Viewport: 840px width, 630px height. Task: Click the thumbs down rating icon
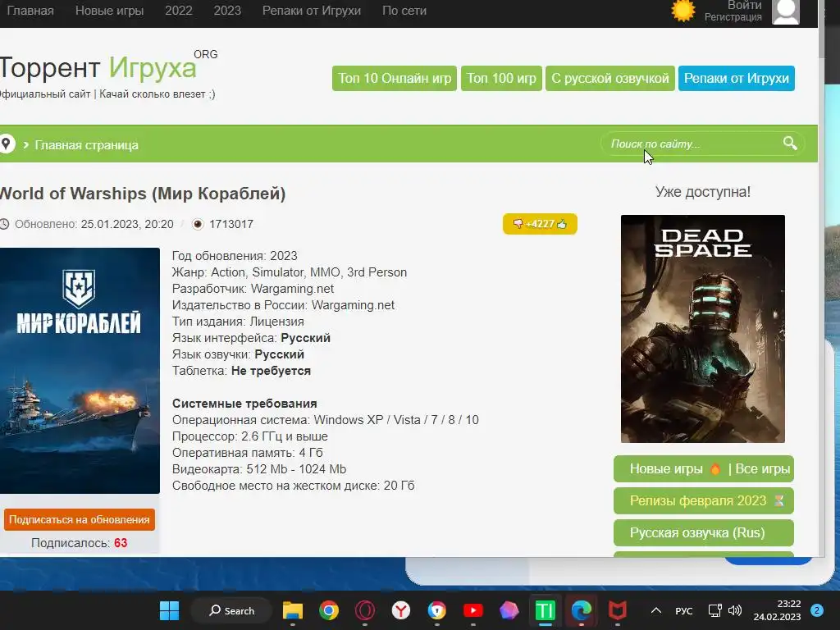click(x=518, y=223)
